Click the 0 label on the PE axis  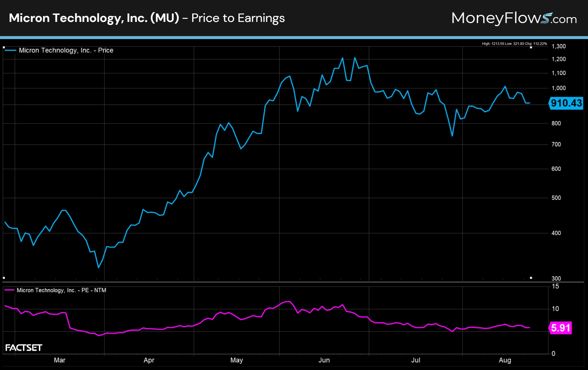coord(553,353)
